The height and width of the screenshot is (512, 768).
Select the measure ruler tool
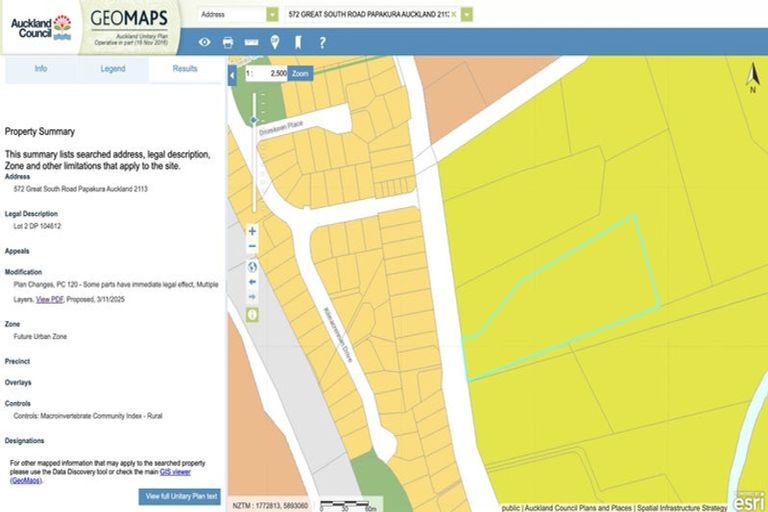251,42
